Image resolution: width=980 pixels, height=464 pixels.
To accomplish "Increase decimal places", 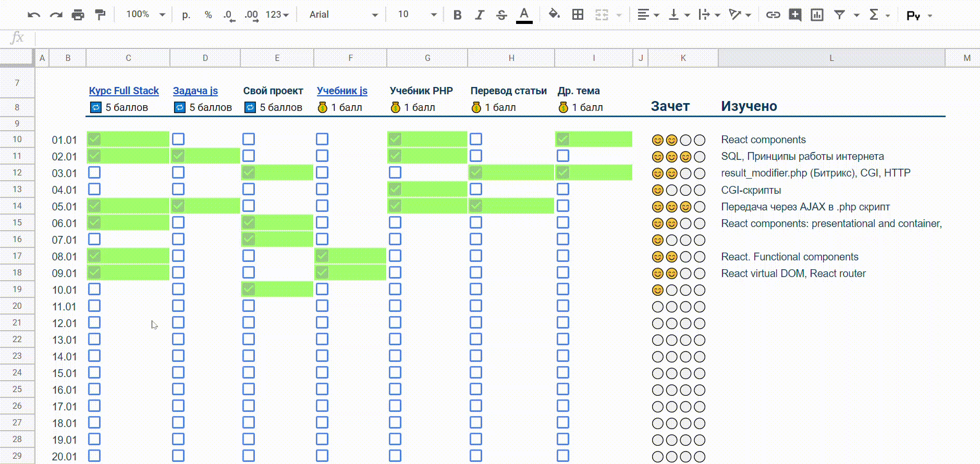I will [251, 15].
